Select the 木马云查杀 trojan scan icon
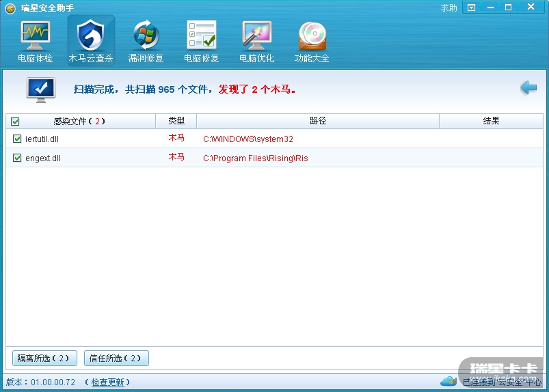The width and height of the screenshot is (549, 392). click(x=91, y=40)
